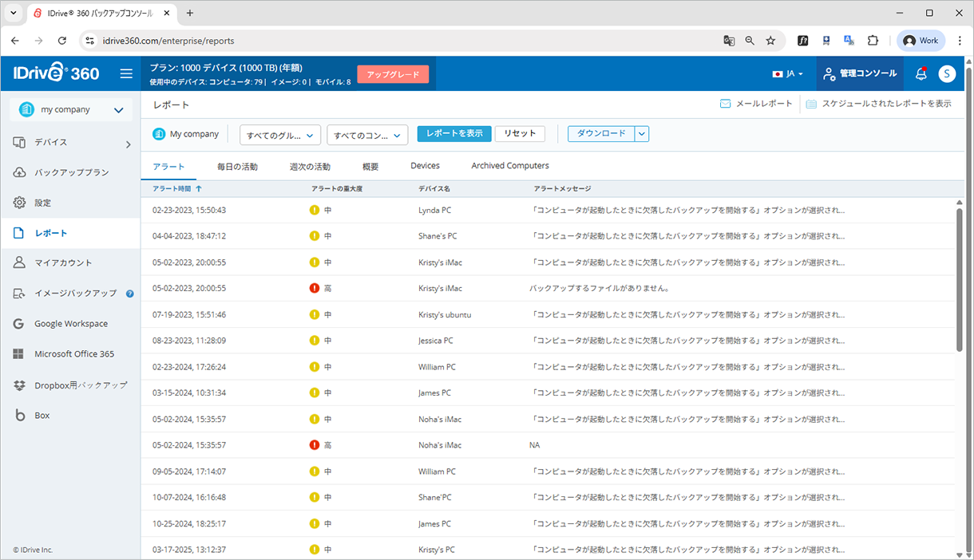Click the notification bell icon

[x=921, y=74]
